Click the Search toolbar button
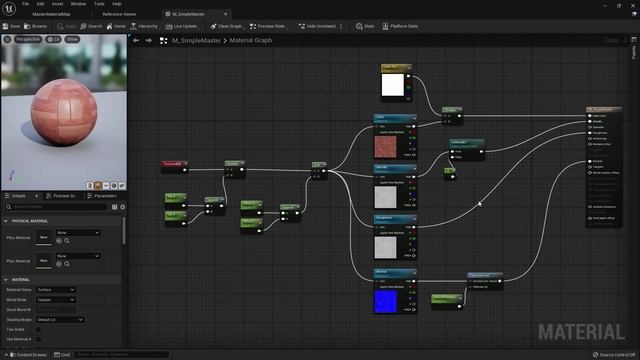 point(91,26)
